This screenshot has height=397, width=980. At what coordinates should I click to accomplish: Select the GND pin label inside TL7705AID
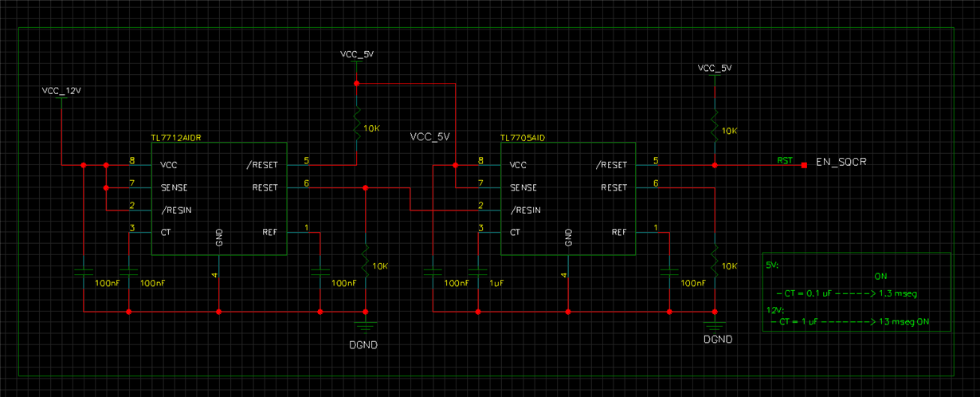click(x=568, y=237)
